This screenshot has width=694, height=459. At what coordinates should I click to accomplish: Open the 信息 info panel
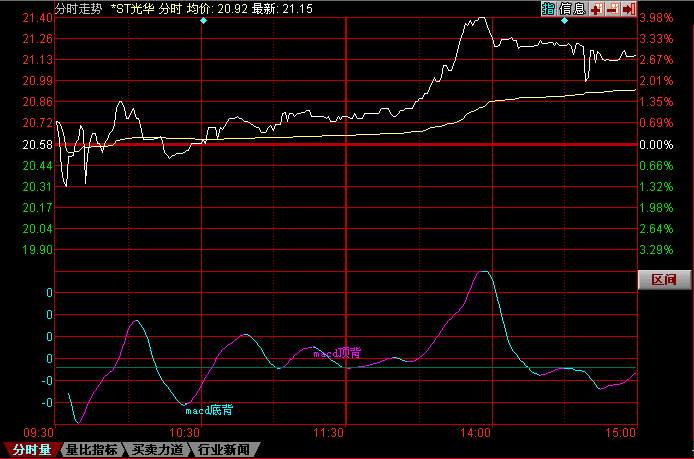click(x=572, y=8)
